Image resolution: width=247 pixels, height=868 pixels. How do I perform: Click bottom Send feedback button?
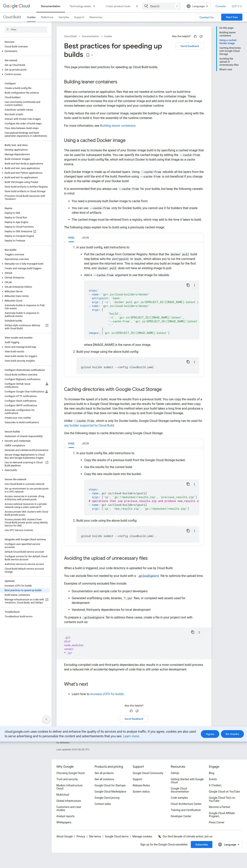[x=134, y=719]
